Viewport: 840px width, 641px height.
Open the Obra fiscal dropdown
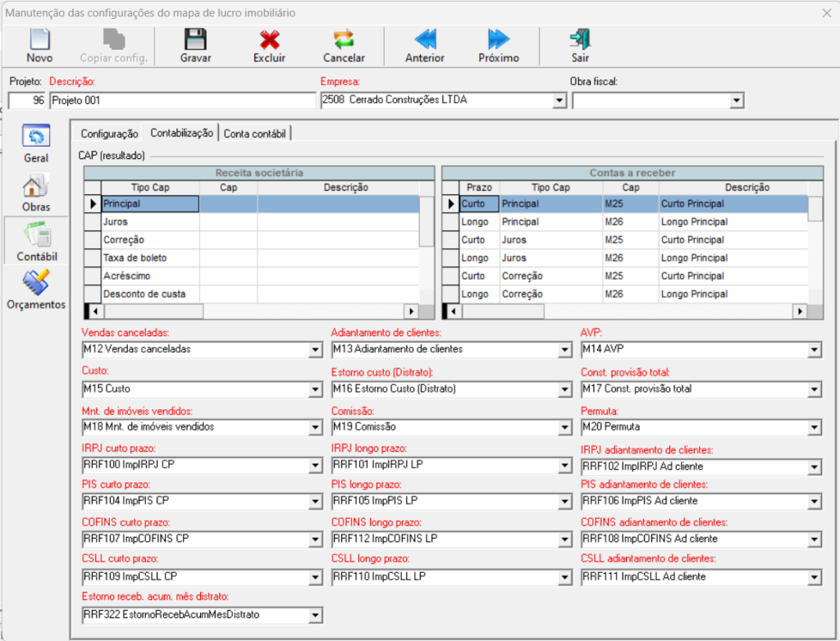[x=737, y=101]
